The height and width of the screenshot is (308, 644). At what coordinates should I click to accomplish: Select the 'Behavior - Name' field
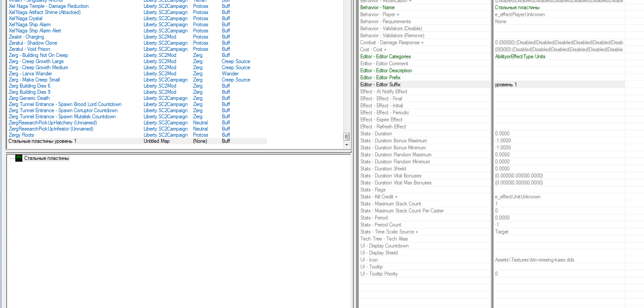pos(377,7)
